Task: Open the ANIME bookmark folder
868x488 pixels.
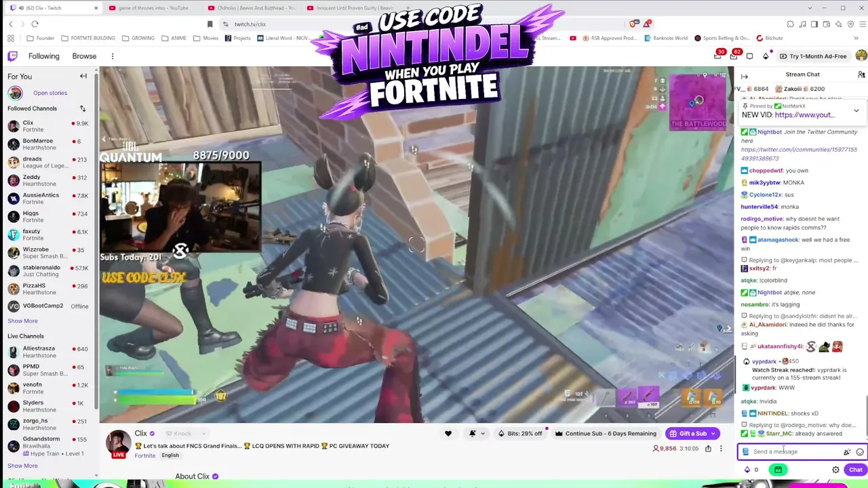Action: click(x=174, y=38)
